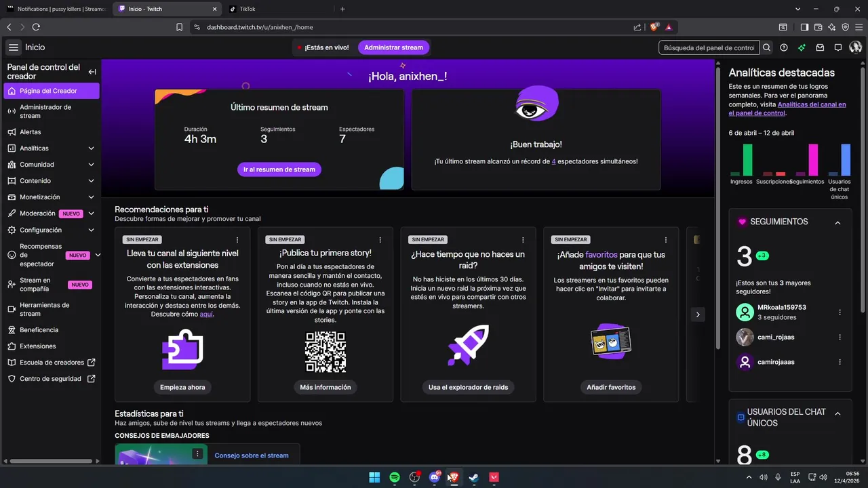Open Spotify from the taskbar
868x488 pixels.
click(395, 477)
